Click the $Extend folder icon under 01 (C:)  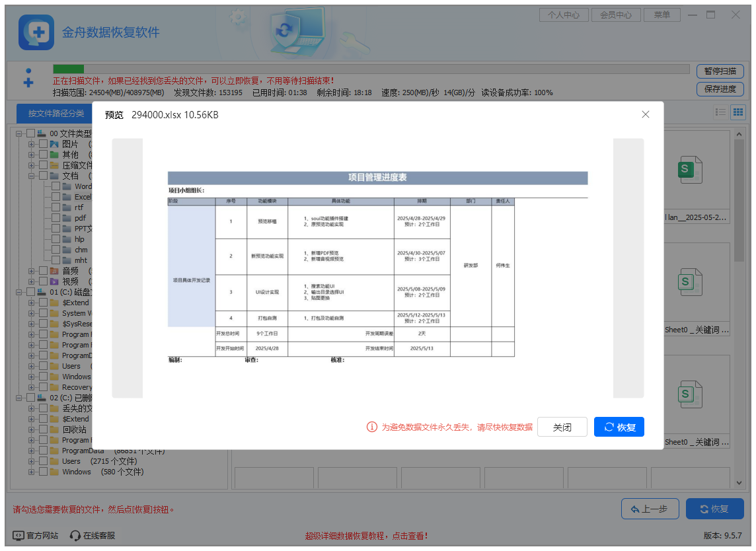pyautogui.click(x=54, y=303)
